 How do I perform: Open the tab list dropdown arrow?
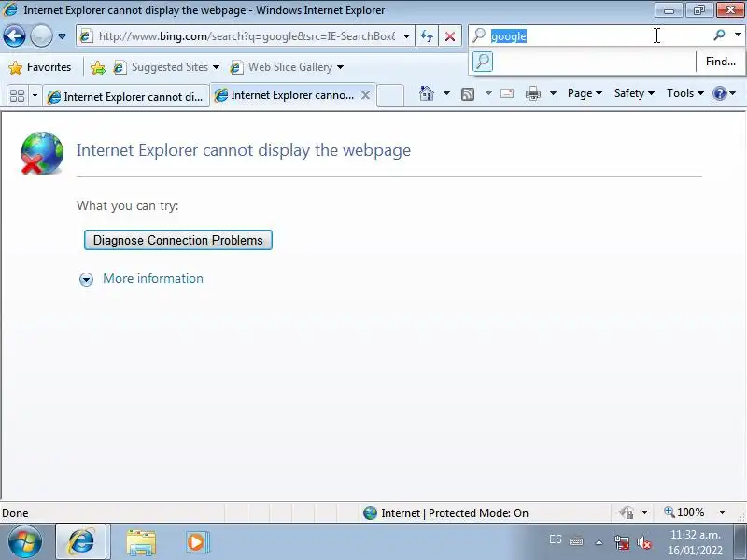(x=35, y=96)
